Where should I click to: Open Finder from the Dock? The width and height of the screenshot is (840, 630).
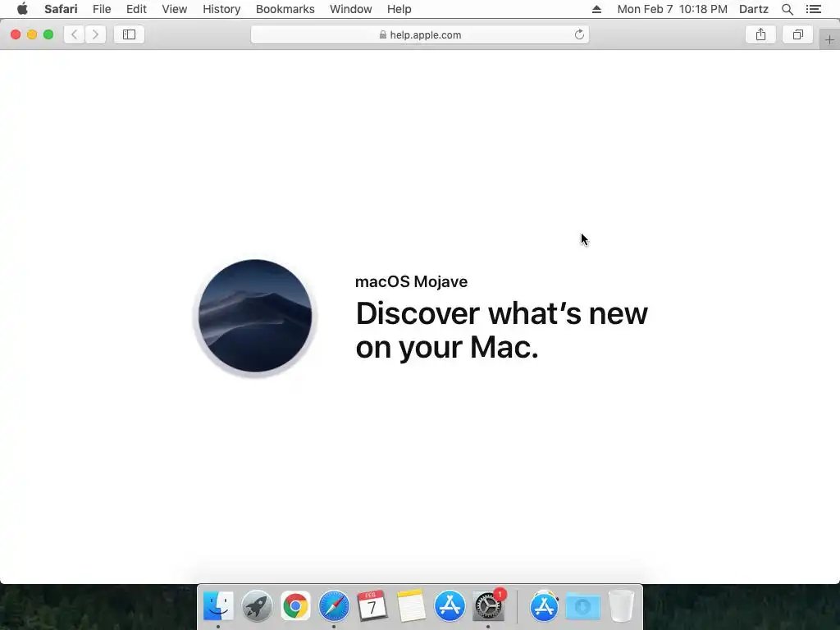pyautogui.click(x=218, y=606)
